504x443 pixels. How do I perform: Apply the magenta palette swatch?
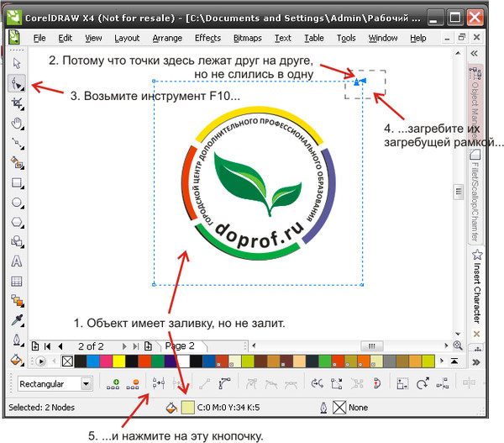tap(106, 361)
